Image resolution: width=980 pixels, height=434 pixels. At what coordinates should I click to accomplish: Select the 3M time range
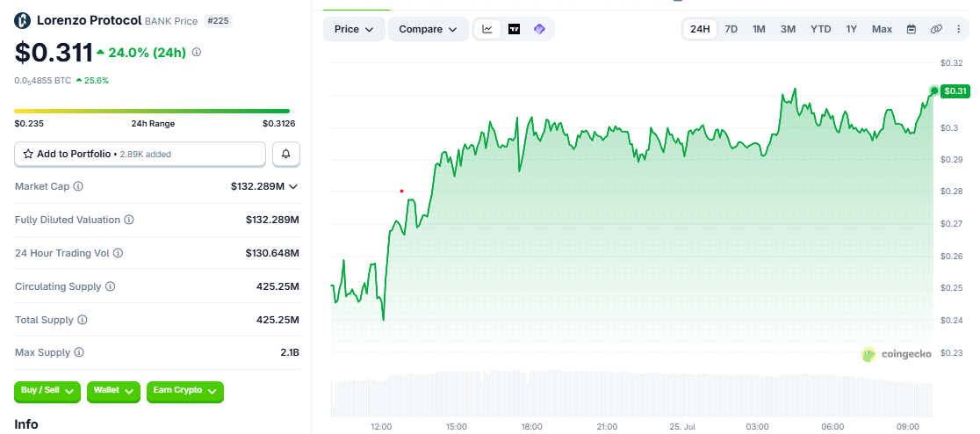click(x=788, y=29)
